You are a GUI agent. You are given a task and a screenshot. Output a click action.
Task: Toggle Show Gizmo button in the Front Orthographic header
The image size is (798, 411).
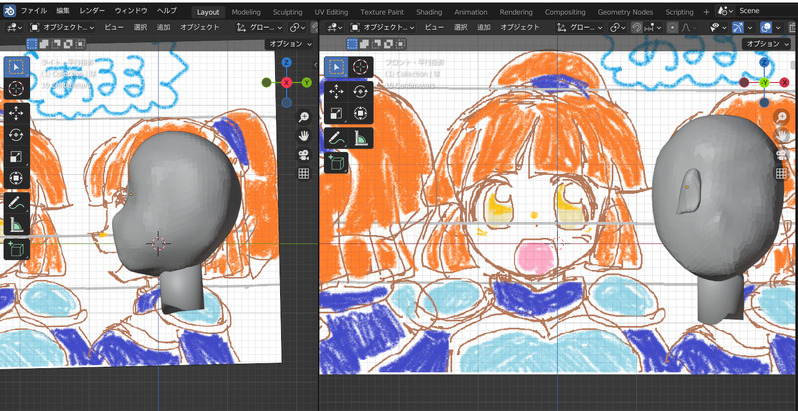(737, 27)
